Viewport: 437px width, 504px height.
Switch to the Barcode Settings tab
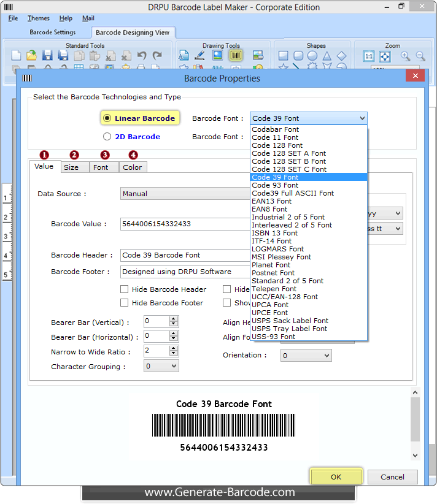tap(52, 32)
